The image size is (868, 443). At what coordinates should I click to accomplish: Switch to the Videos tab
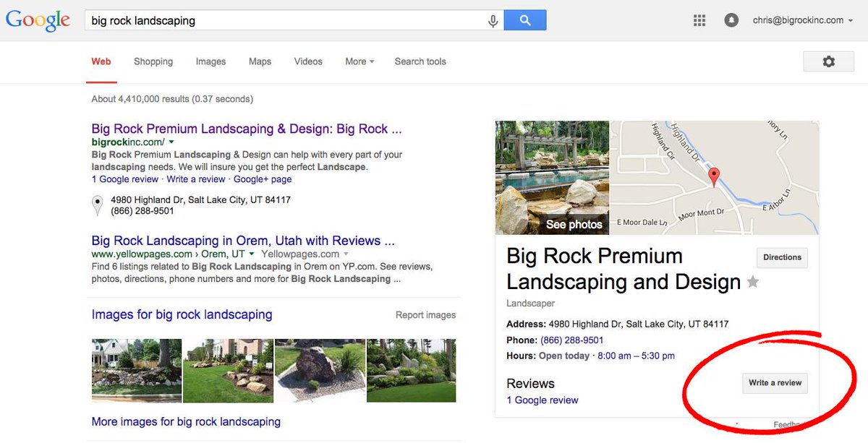point(308,61)
